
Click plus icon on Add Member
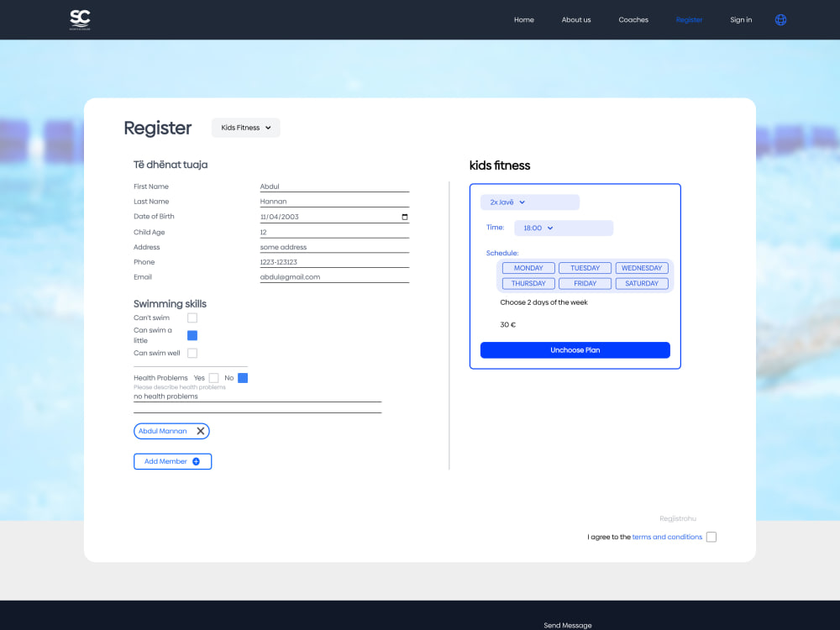(196, 461)
